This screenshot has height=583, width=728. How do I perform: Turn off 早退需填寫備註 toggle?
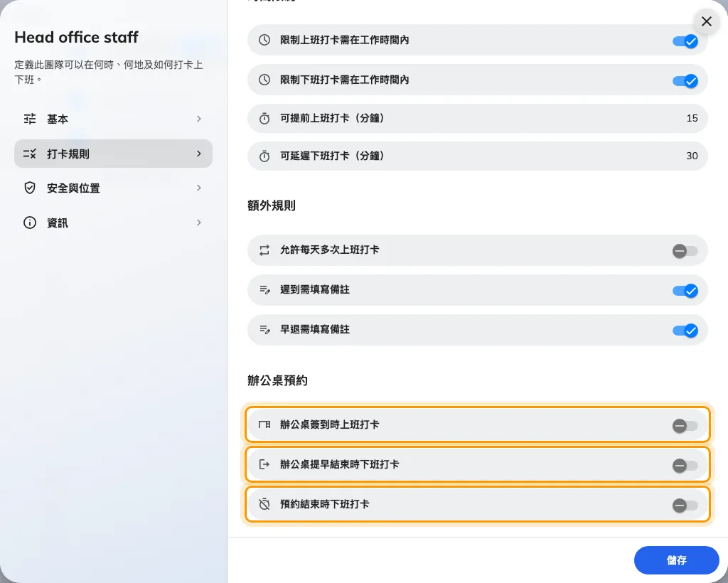click(x=685, y=331)
